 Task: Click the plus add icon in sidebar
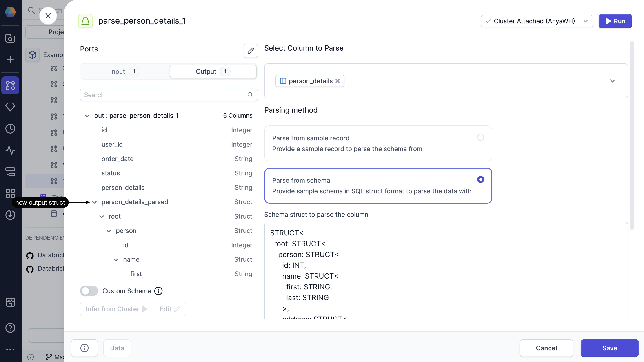10,60
